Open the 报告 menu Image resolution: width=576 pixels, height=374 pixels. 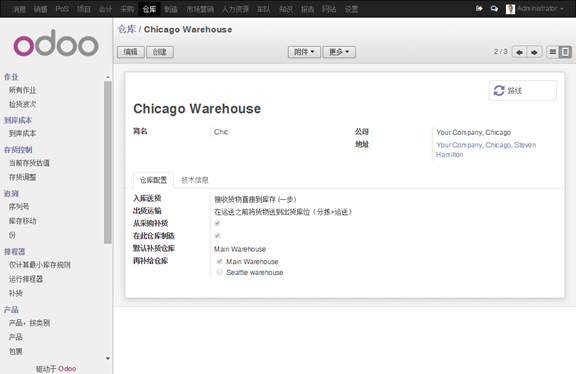click(x=307, y=9)
